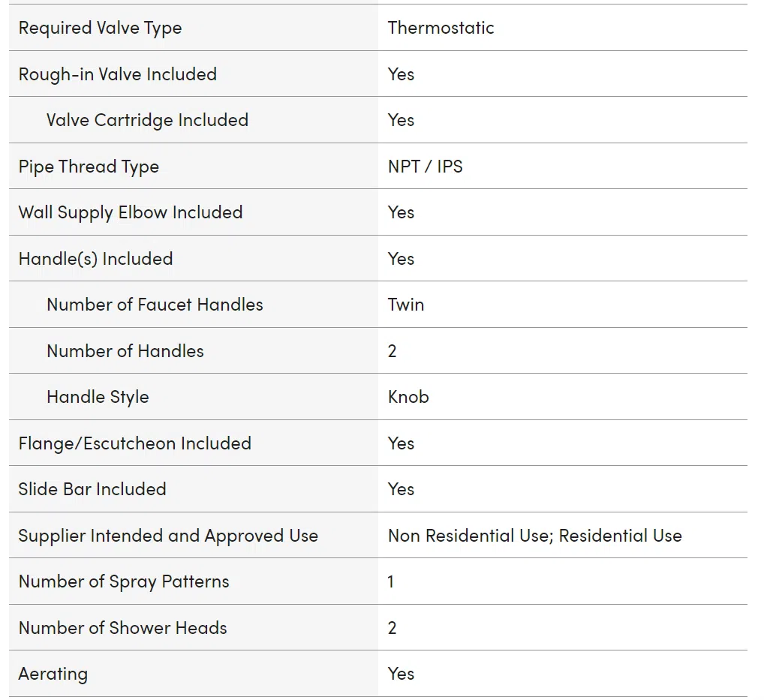Click the Number of Handles label
Viewport: 764px width, 700px height.
point(125,350)
